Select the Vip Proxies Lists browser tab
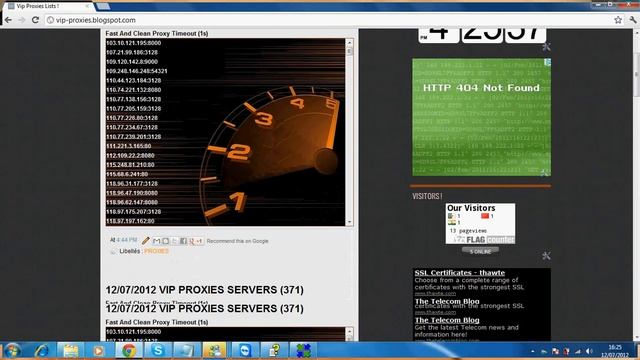The image size is (640, 360). click(x=48, y=6)
